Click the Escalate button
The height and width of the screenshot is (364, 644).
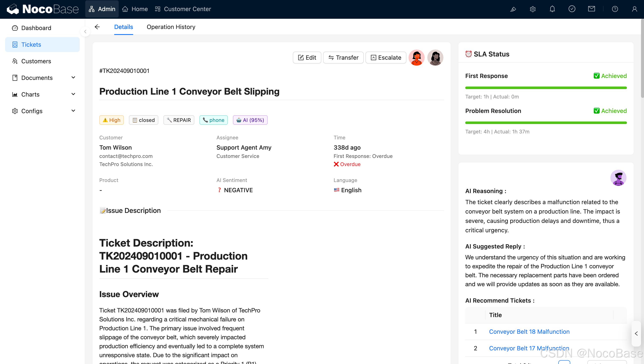click(x=386, y=58)
